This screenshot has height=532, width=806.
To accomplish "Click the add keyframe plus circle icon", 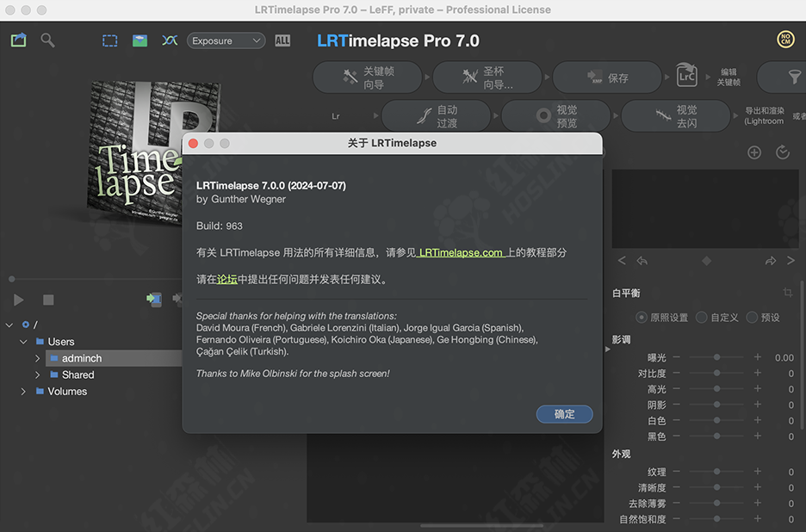I will 754,152.
